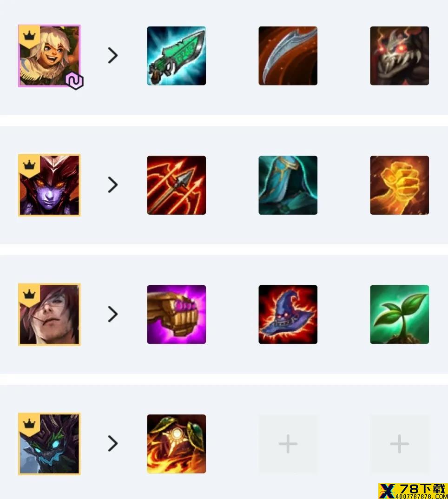This screenshot has width=448, height=499.
Task: Open the purple-faced horned champion portrait
Action: (x=49, y=185)
